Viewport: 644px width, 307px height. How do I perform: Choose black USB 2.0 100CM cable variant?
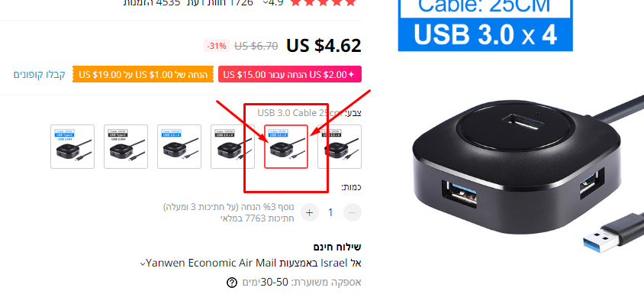click(x=233, y=147)
